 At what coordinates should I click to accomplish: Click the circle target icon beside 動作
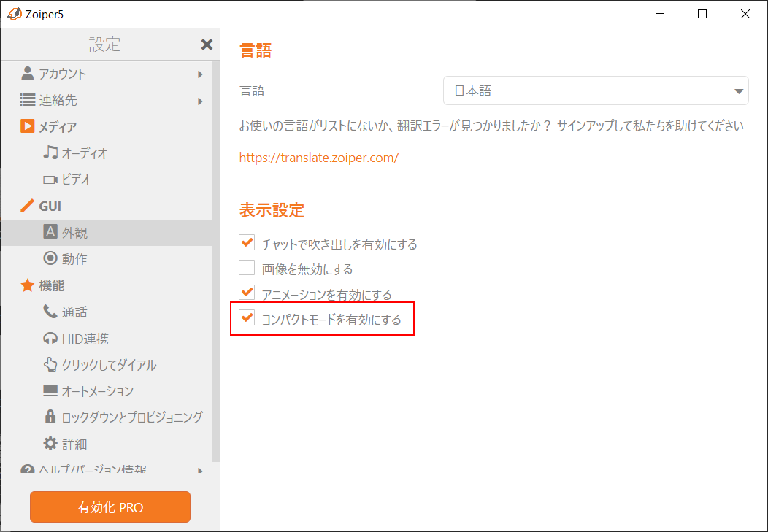coord(50,258)
